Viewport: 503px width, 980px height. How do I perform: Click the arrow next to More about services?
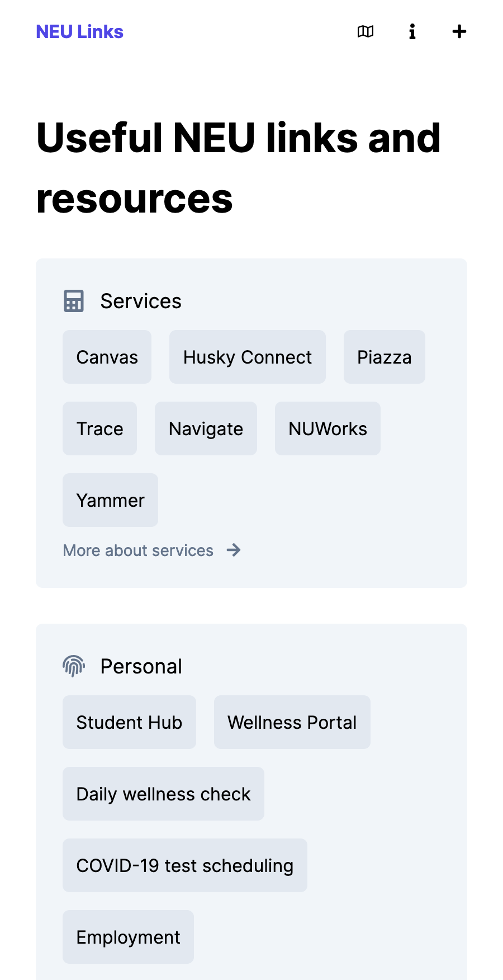point(234,550)
